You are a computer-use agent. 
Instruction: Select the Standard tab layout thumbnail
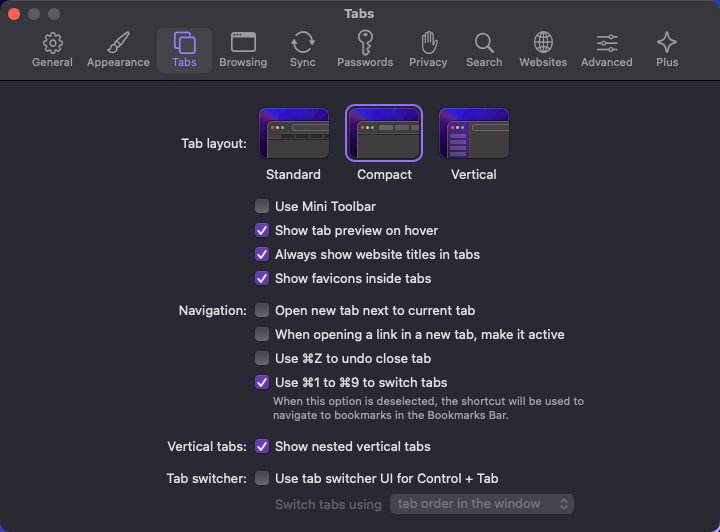[294, 133]
